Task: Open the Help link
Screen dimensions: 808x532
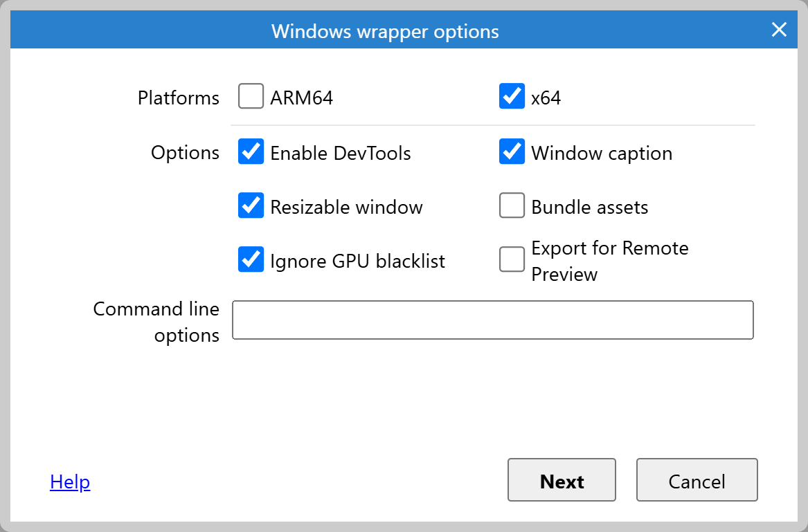Action: 70,481
